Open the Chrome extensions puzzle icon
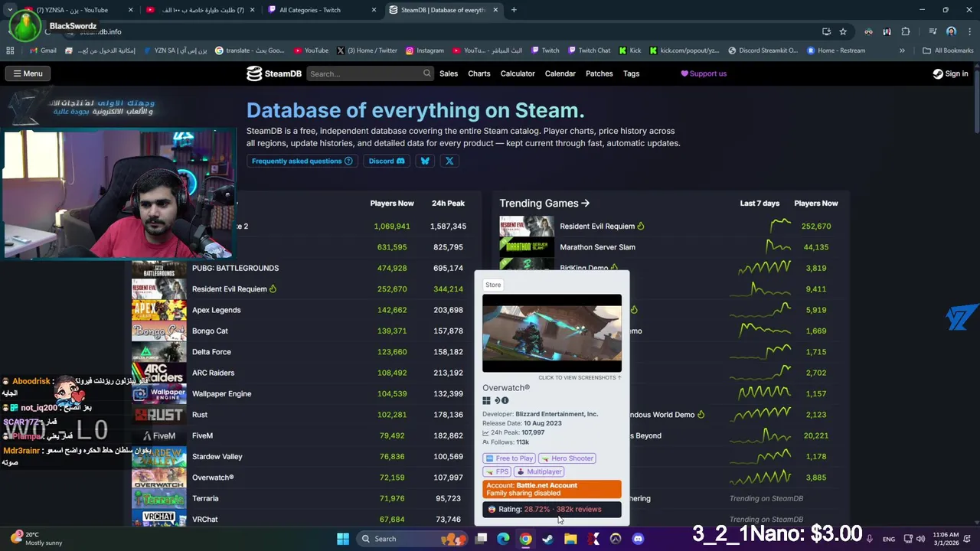The height and width of the screenshot is (551, 980). click(906, 31)
